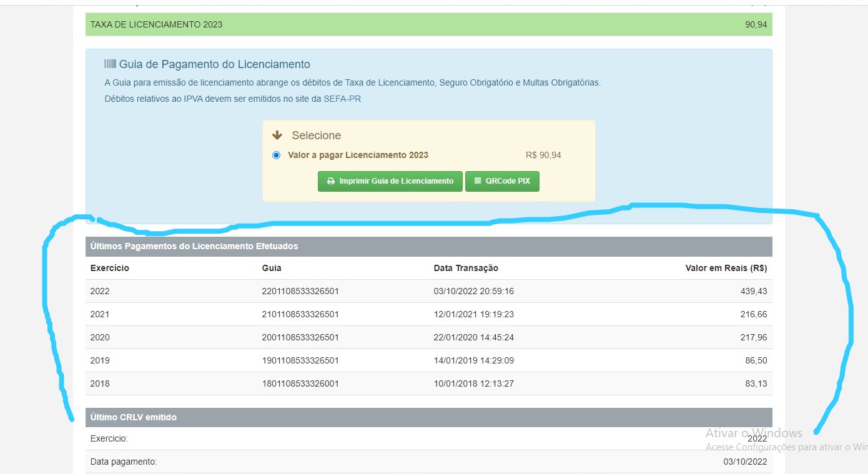This screenshot has height=474, width=868.
Task: Click the barcode icon beside Guia de Pagamento
Action: (x=110, y=64)
